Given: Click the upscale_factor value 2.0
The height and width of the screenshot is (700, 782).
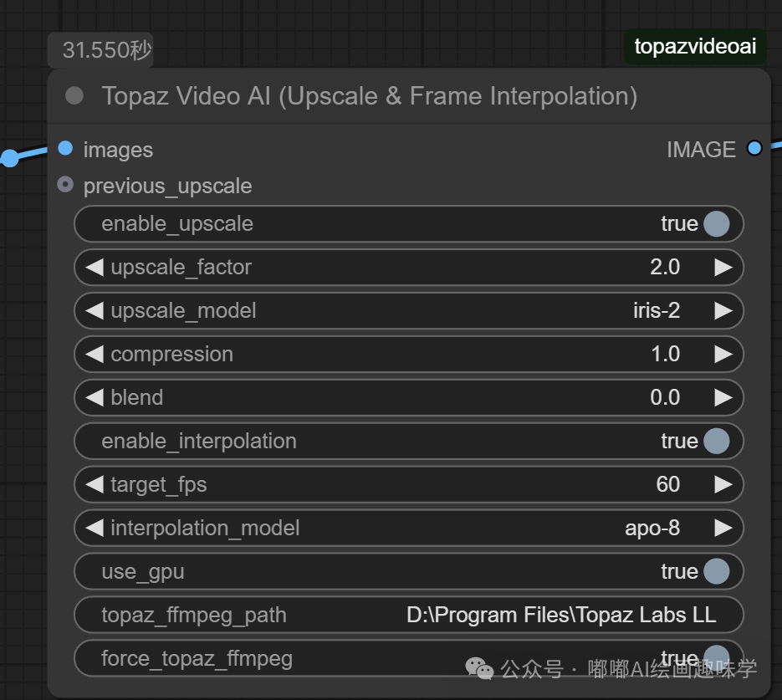Looking at the screenshot, I should click(665, 268).
